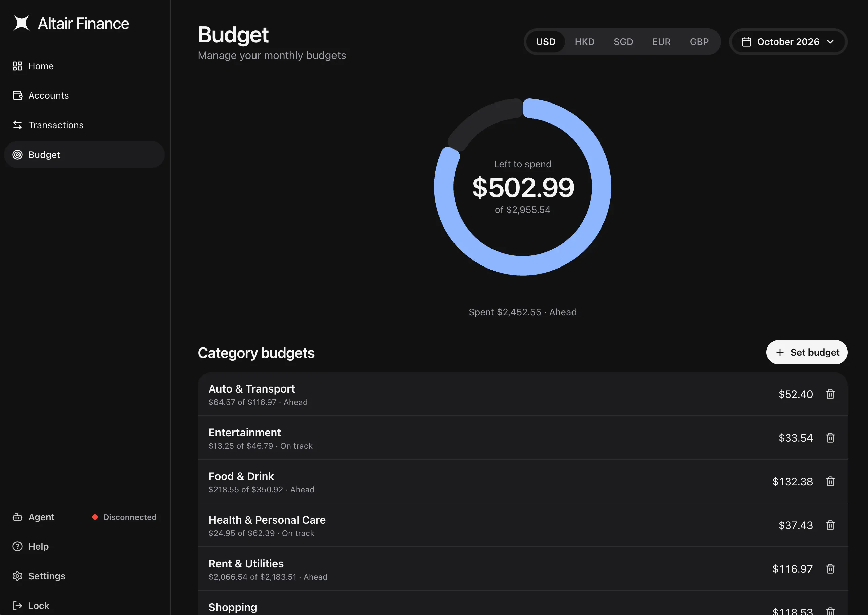Delete the Entertainment budget

[830, 438]
